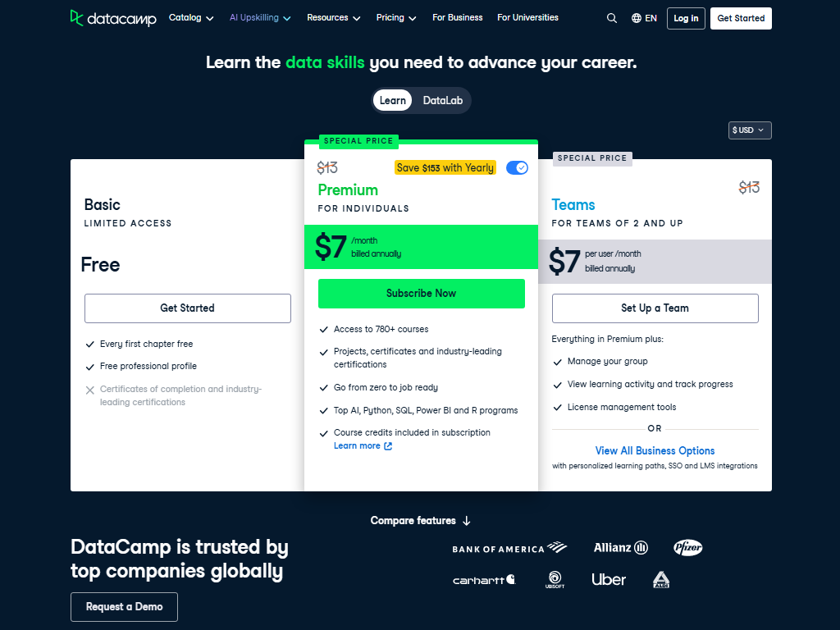Click the Set Up a Team button
Screen dimensions: 840x630
tap(655, 308)
